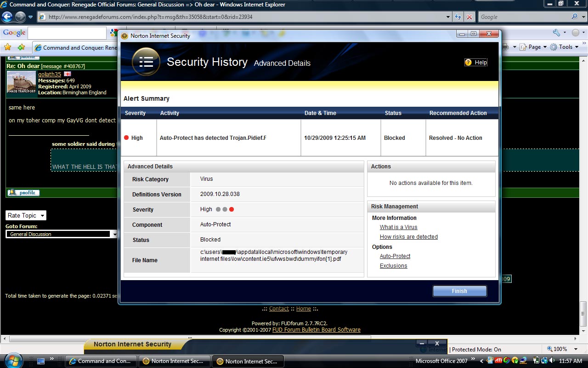Click the address bar URL field
This screenshot has height=368, width=588.
coord(243,17)
